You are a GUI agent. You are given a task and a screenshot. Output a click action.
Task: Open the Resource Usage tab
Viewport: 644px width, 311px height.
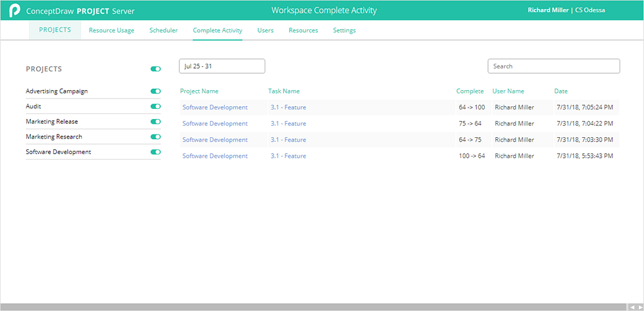tap(111, 30)
